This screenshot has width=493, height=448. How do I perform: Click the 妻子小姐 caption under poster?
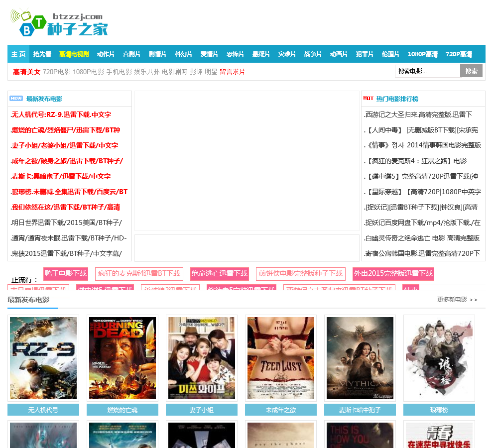tap(202, 410)
